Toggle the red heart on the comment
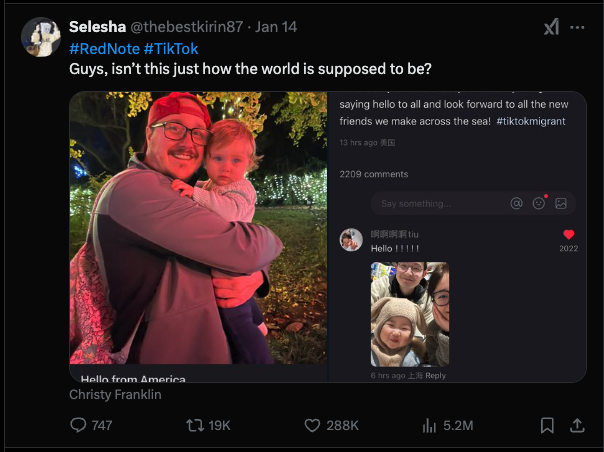604x452 pixels. point(568,235)
